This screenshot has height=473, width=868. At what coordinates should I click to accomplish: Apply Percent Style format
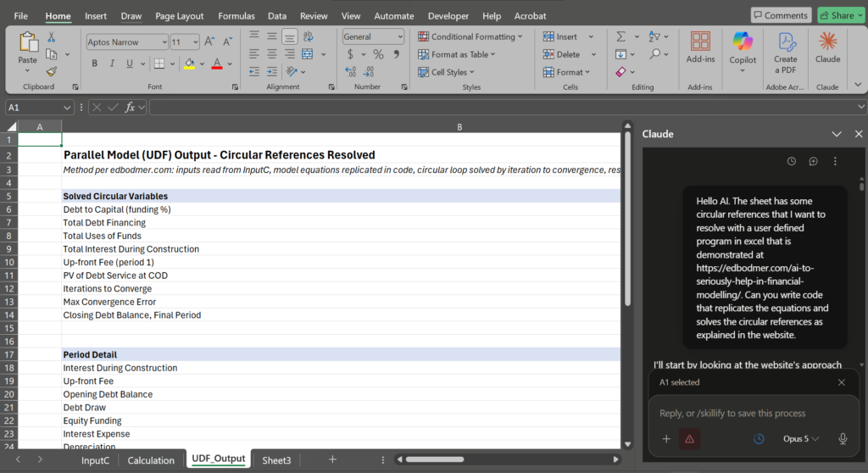tap(378, 54)
